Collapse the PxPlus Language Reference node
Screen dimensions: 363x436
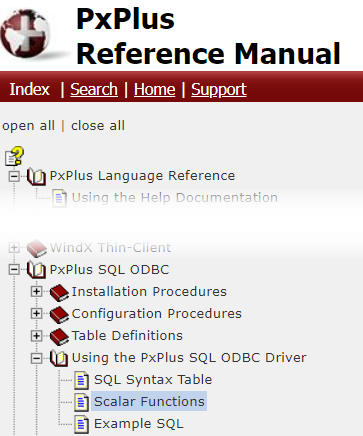point(14,176)
